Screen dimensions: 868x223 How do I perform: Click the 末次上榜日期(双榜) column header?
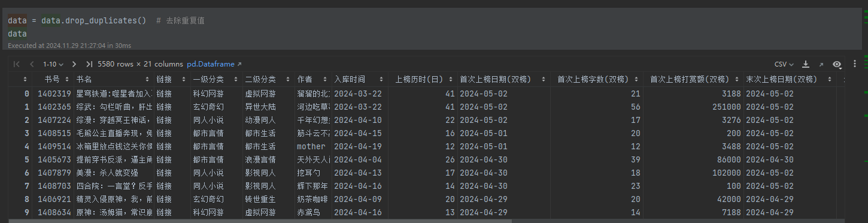point(790,79)
